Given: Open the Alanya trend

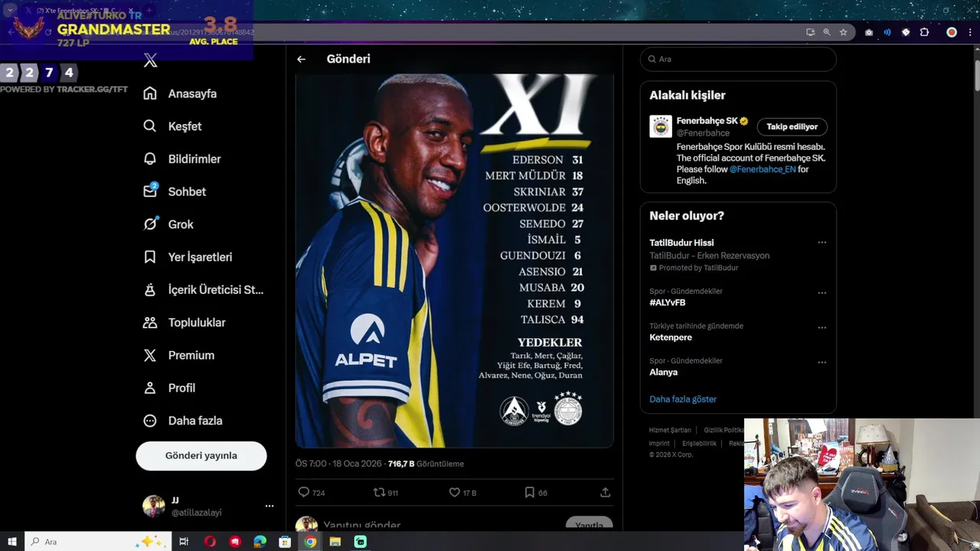Looking at the screenshot, I should tap(663, 372).
